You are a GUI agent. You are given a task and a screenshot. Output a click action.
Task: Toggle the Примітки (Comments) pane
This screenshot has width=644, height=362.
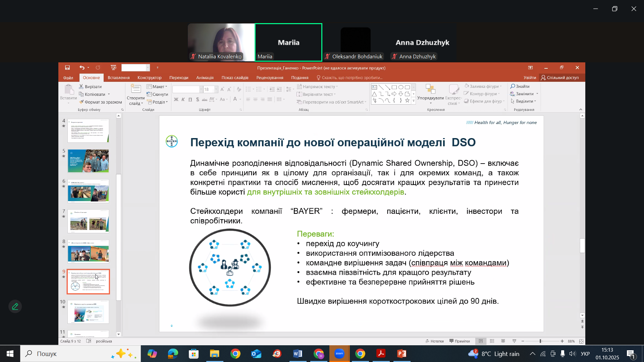tap(460, 341)
